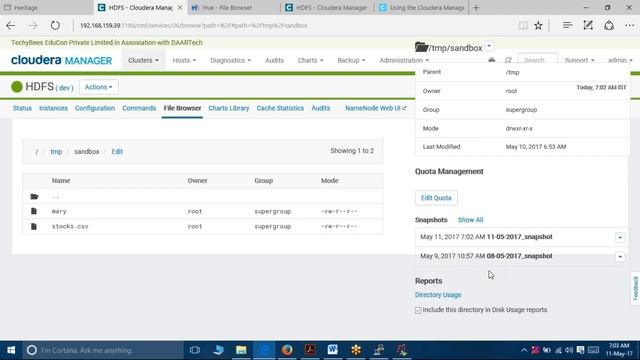Open /tmp/sandbox path dropdown
This screenshot has height=360, width=640.
click(489, 47)
